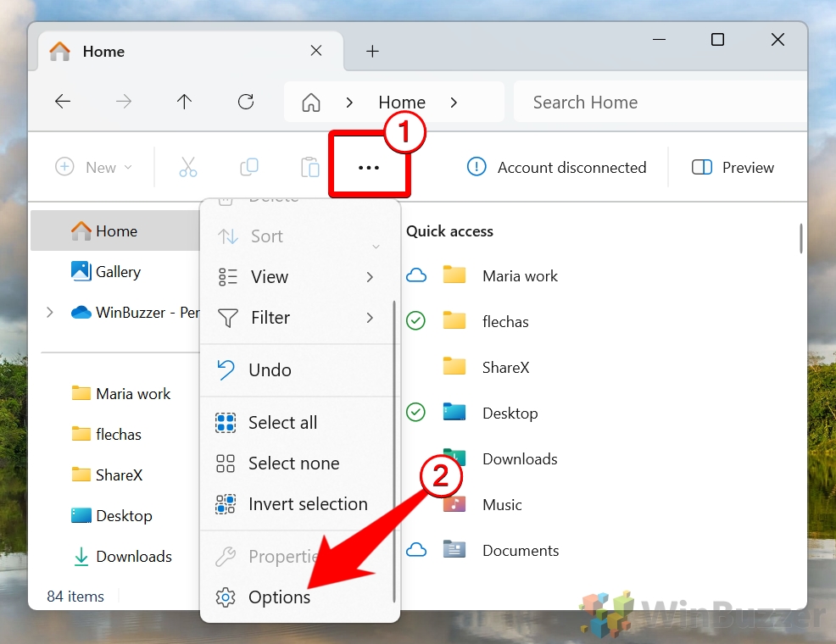Add a new tab with plus icon
The height and width of the screenshot is (644, 836).
(372, 51)
